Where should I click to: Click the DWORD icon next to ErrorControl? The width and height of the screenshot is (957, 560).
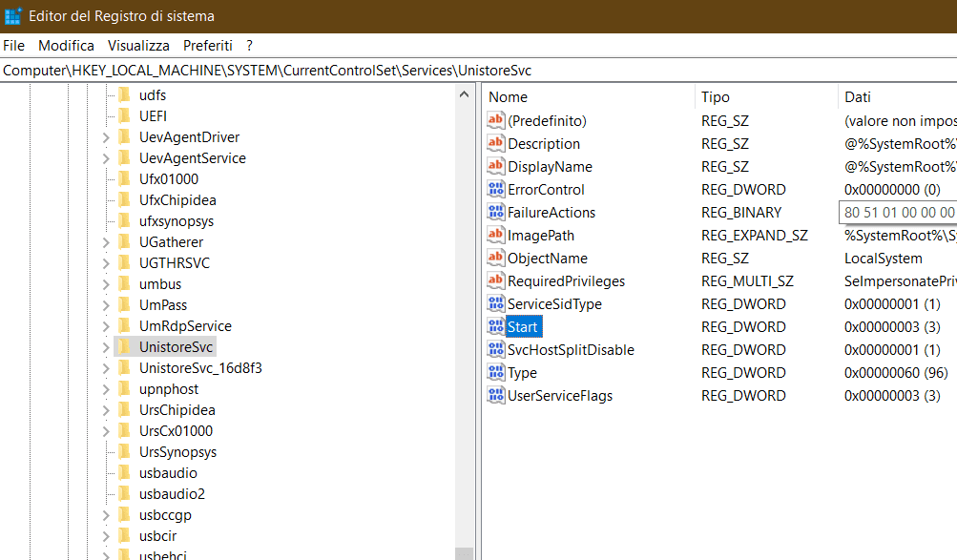tap(495, 189)
